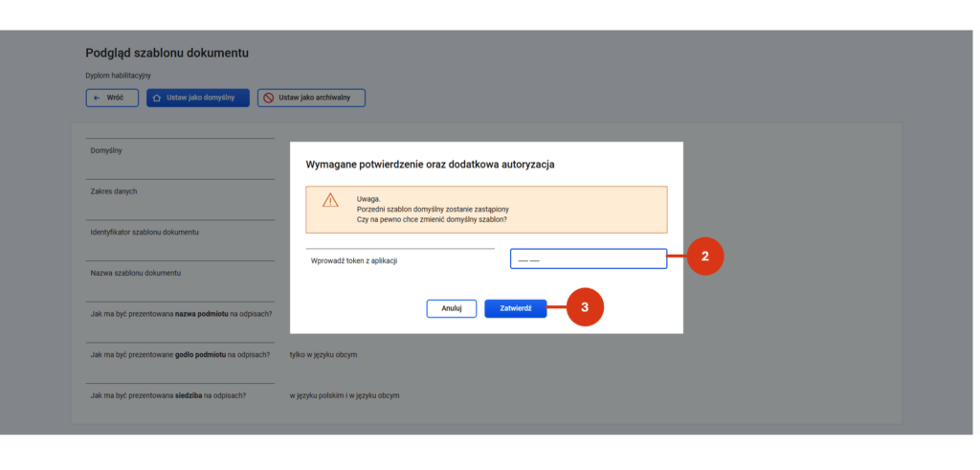Viewport: 980px width, 470px height.
Task: Select the Domyślny row label
Action: point(106,150)
